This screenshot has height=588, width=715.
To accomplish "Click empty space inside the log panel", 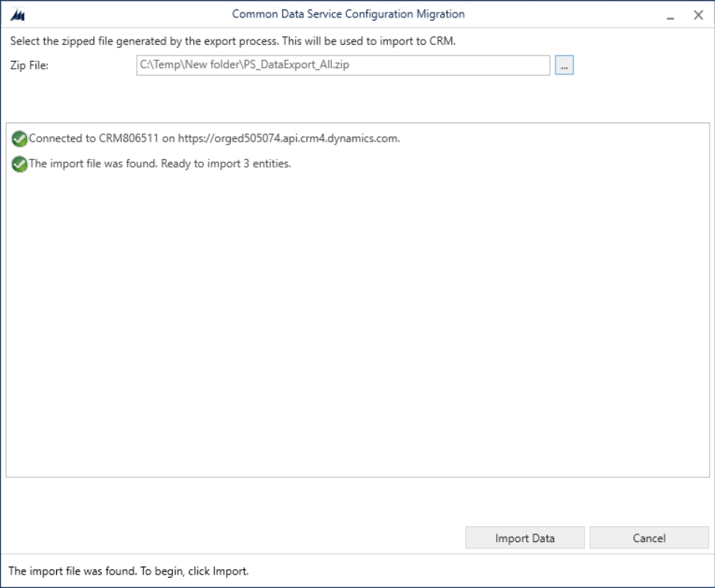I will 357,319.
